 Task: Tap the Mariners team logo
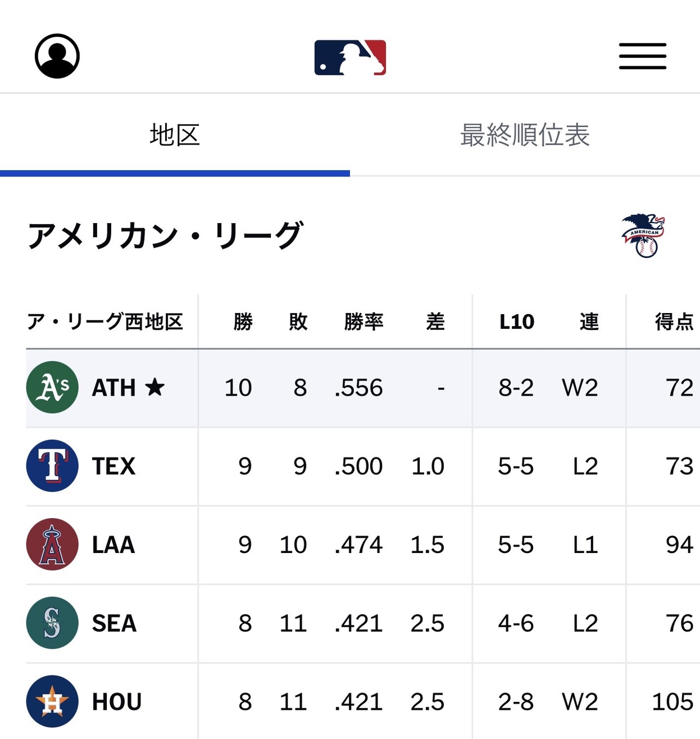[52, 623]
